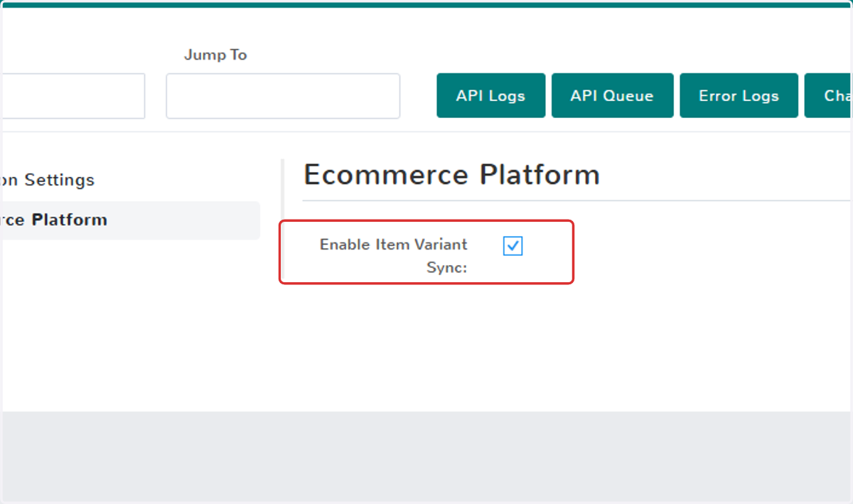This screenshot has height=504, width=853.
Task: Open the Settings item above Ecommerce Platform
Action: (48, 180)
